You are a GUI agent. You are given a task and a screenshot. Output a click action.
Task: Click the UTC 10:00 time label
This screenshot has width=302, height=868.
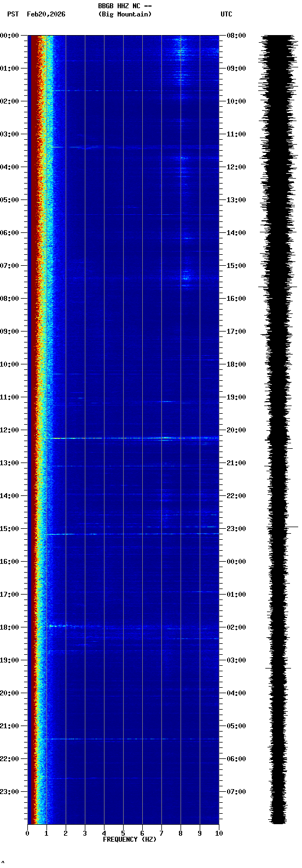click(236, 101)
